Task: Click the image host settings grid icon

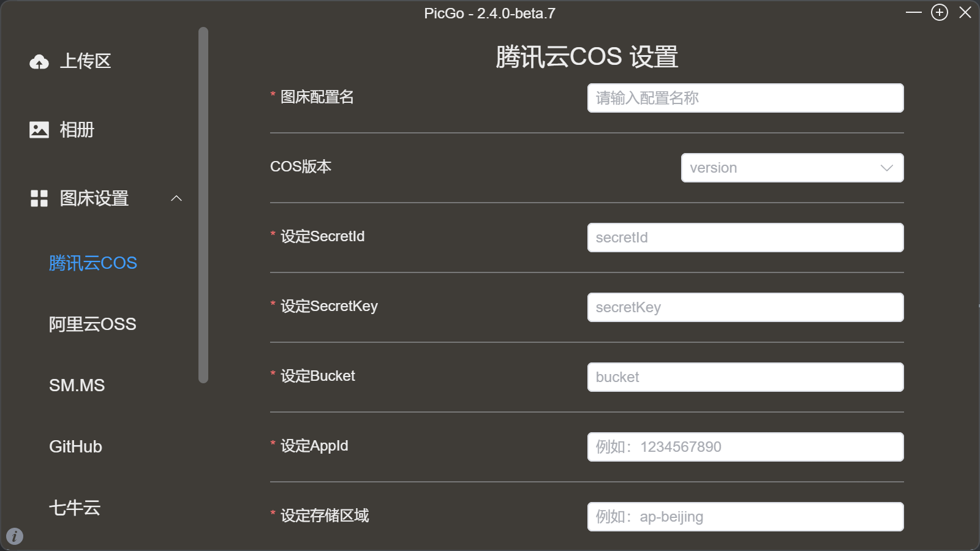Action: 39,198
